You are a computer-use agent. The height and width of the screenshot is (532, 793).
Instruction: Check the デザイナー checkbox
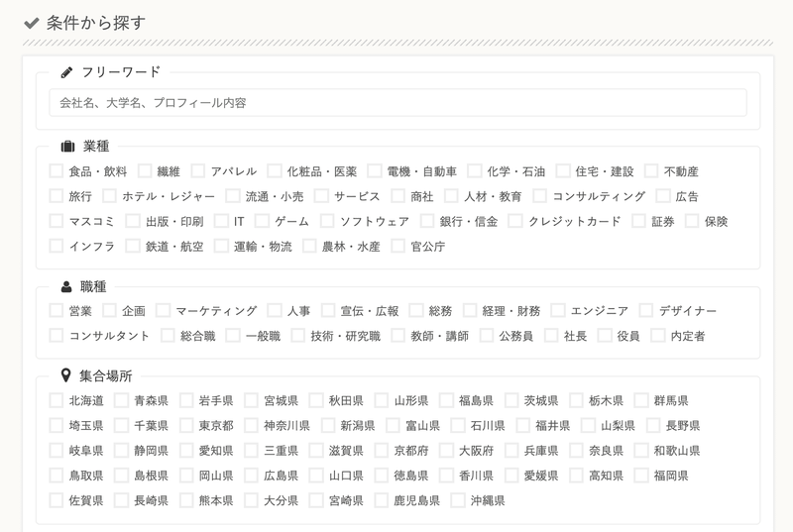coord(646,310)
